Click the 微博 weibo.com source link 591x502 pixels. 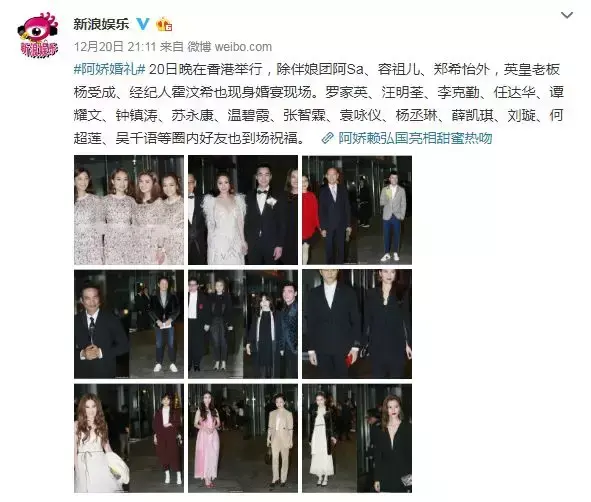click(230, 47)
